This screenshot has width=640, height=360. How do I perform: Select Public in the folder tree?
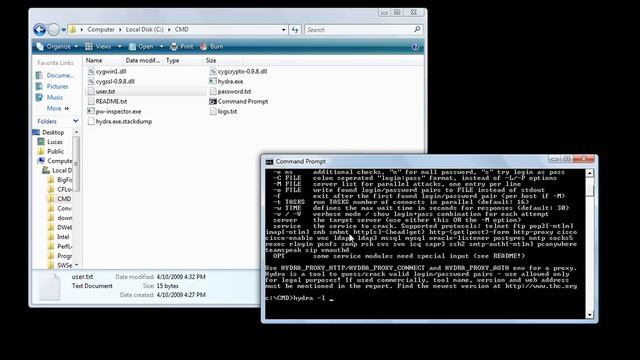(x=56, y=151)
